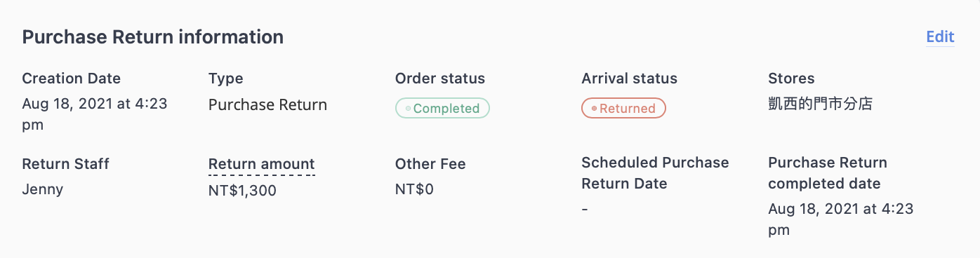Select the Other Fee value NT$0
The height and width of the screenshot is (258, 980).
click(x=414, y=189)
